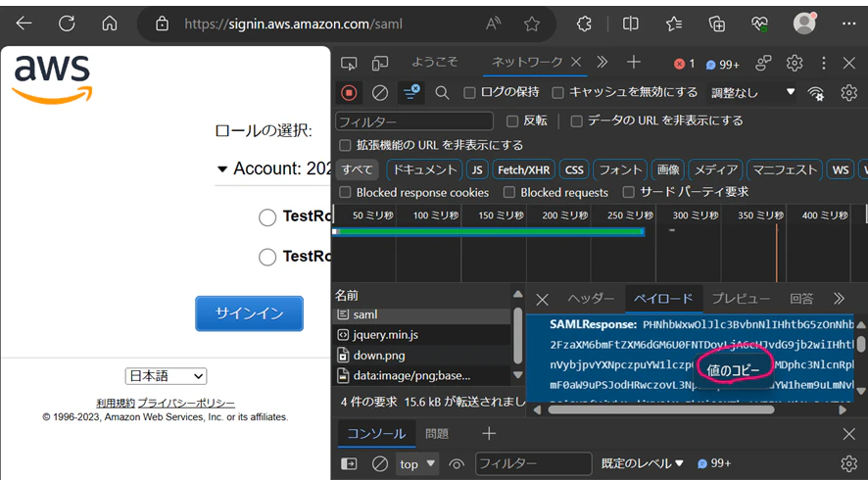Image resolution: width=868 pixels, height=480 pixels.
Task: Open the 調整なし throttling dropdown
Action: coord(751,93)
